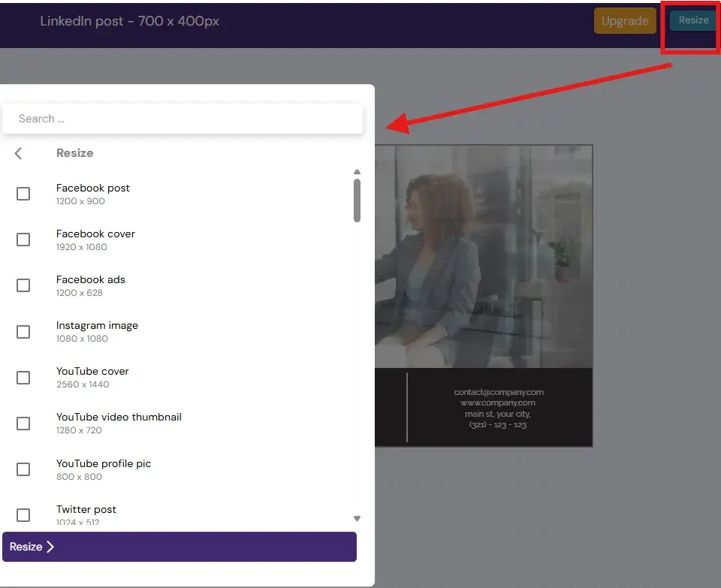The image size is (721, 588).
Task: Check the YouTube cover size checkbox
Action: 23,377
